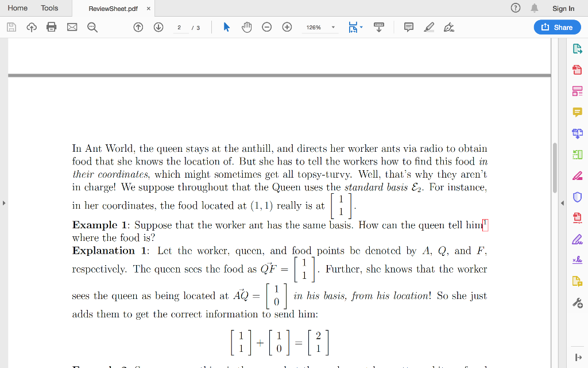
Task: Open Send for Comments tool in sidebar
Action: tap(578, 281)
